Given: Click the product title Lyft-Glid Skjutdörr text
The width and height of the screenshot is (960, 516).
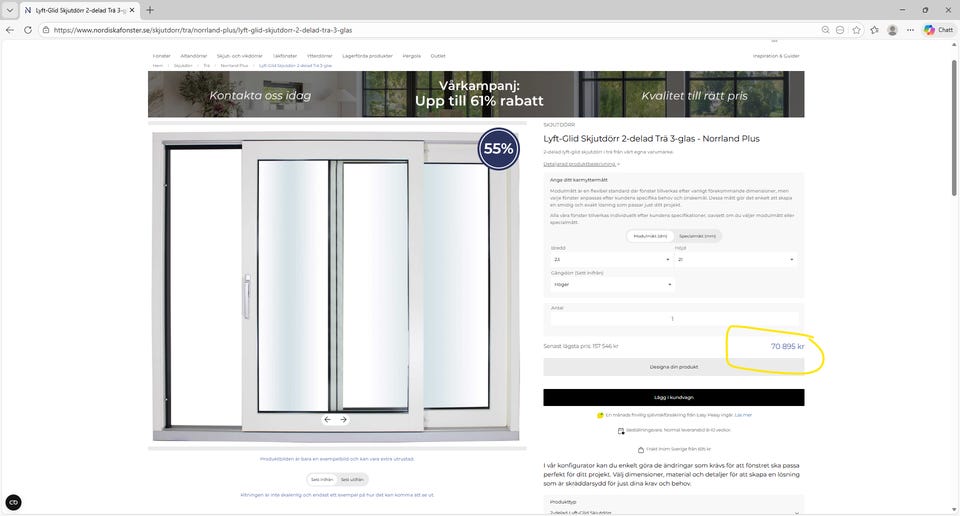Looking at the screenshot, I should [x=651, y=139].
